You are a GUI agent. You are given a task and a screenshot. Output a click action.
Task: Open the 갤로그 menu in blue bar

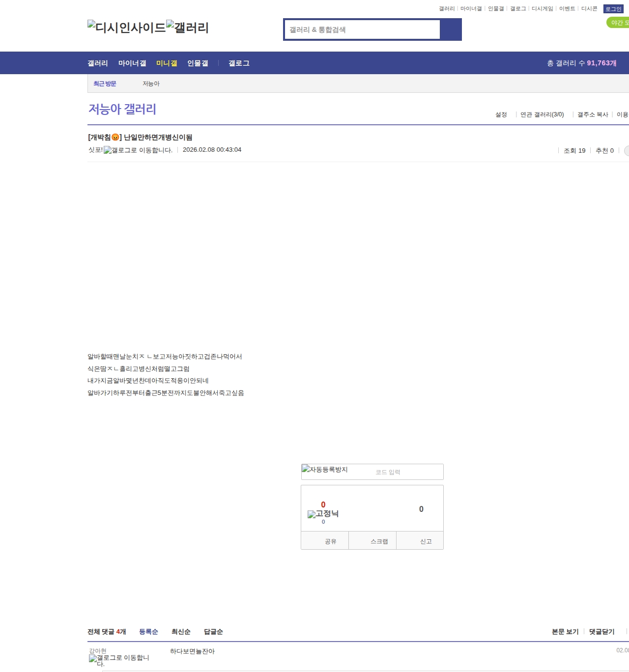point(239,63)
